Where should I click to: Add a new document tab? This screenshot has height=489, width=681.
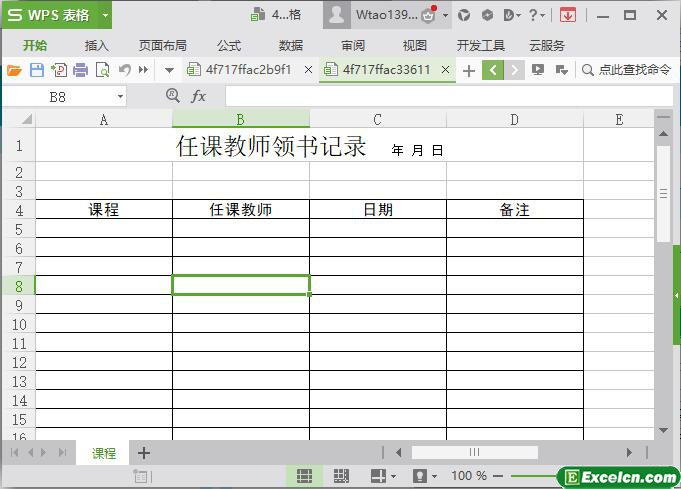469,70
